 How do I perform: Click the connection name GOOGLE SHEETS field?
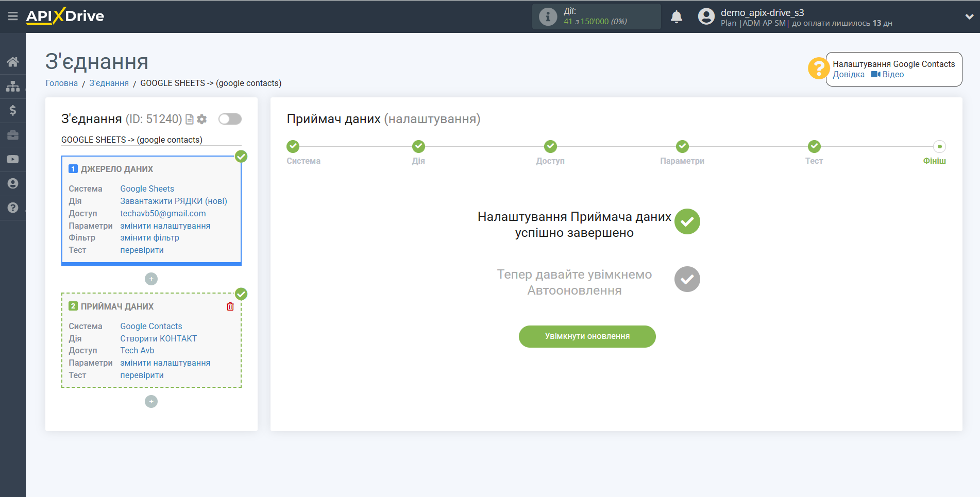tap(151, 140)
